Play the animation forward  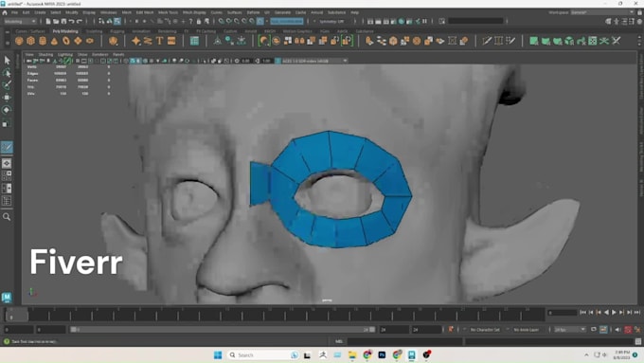(614, 313)
